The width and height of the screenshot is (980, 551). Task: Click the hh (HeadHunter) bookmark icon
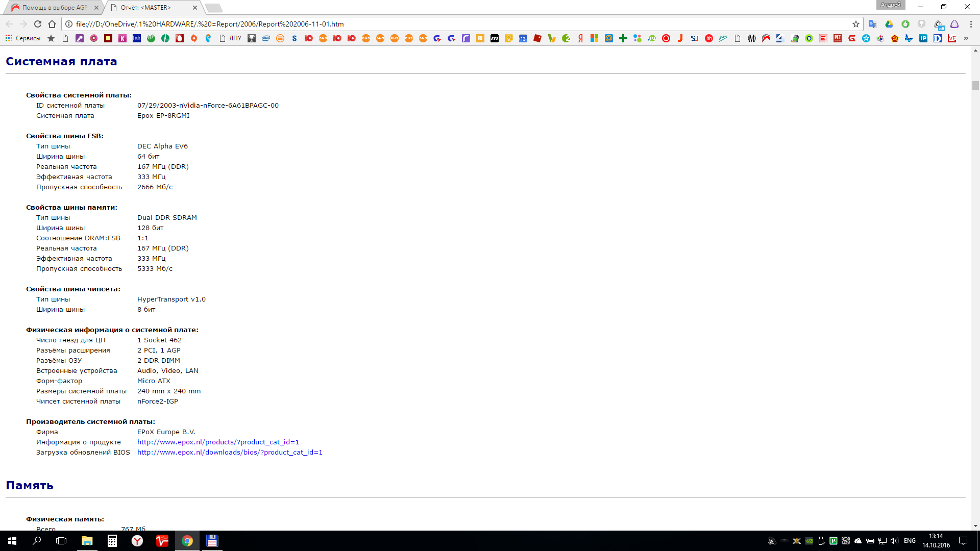pos(709,38)
